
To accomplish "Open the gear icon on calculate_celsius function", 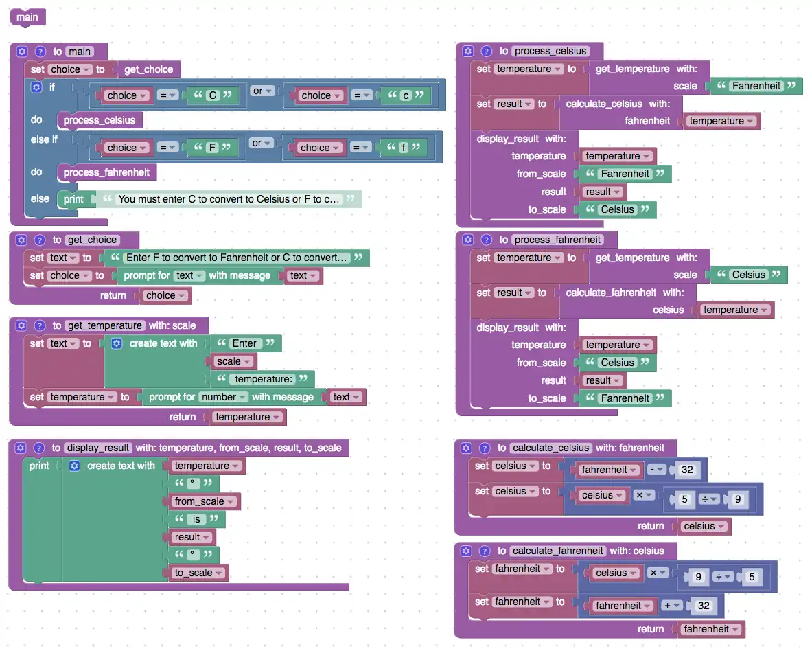I will (466, 448).
